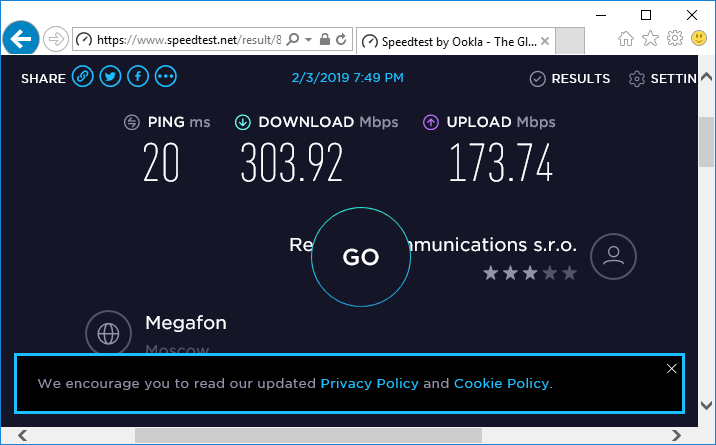Share the result on Twitter
Image resolution: width=716 pixels, height=445 pixels.
pyautogui.click(x=110, y=77)
